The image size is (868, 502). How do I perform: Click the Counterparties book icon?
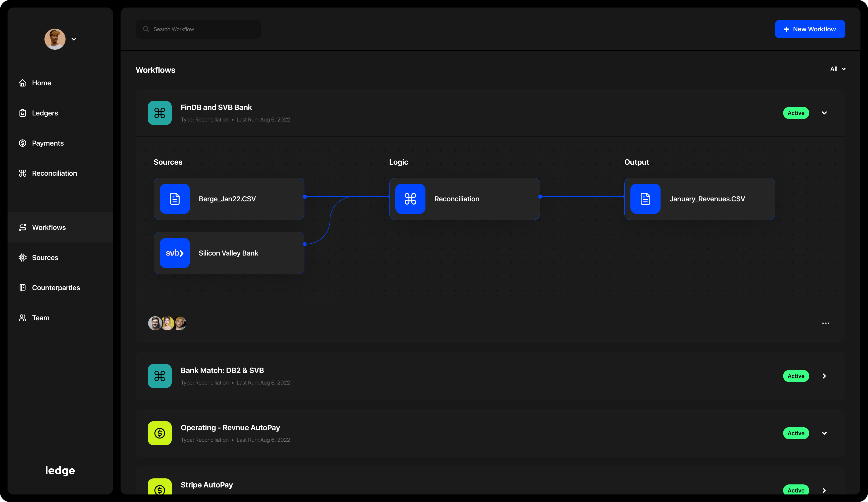[23, 287]
